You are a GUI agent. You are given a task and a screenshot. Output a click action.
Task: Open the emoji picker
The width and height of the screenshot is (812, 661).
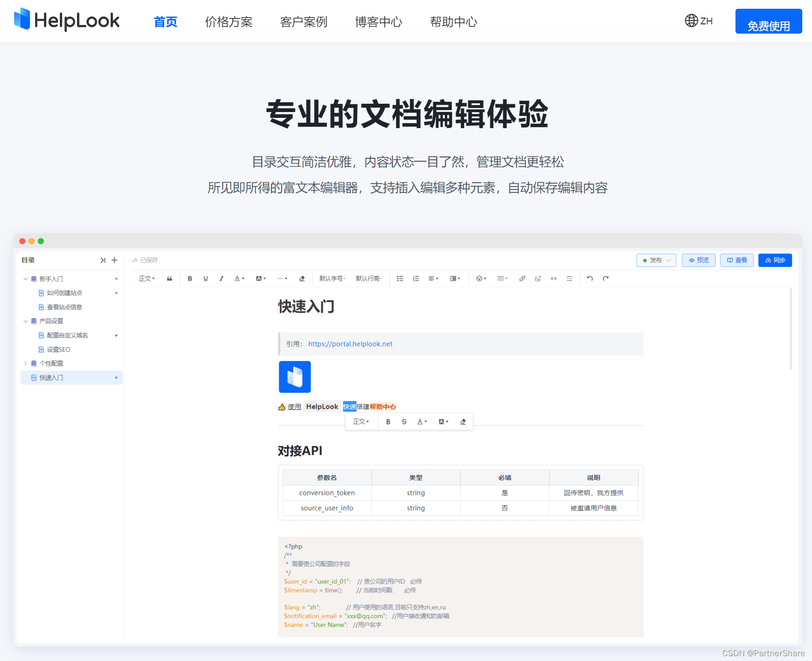coord(482,279)
